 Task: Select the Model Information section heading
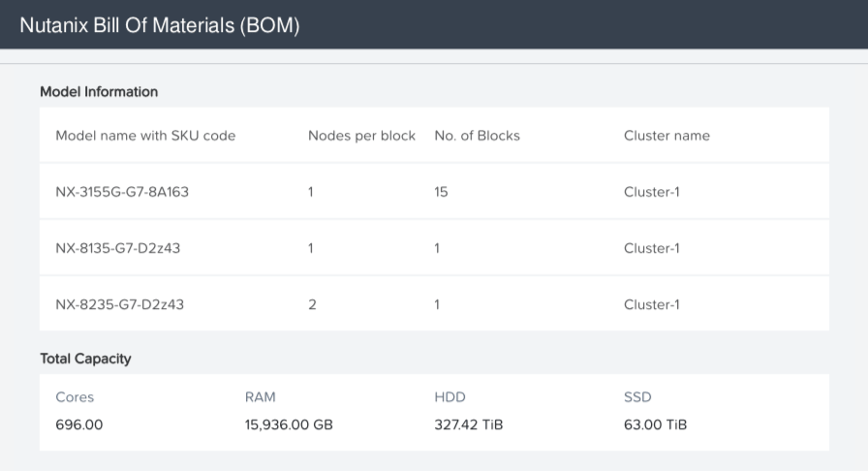tap(99, 92)
